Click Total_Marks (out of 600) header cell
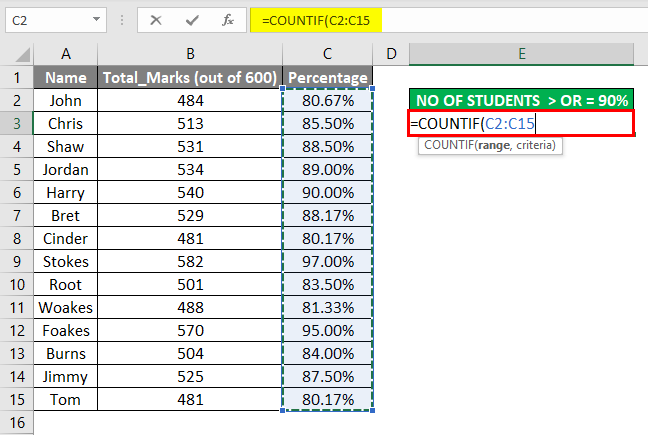Viewport: 648px width, 435px height. [x=190, y=77]
